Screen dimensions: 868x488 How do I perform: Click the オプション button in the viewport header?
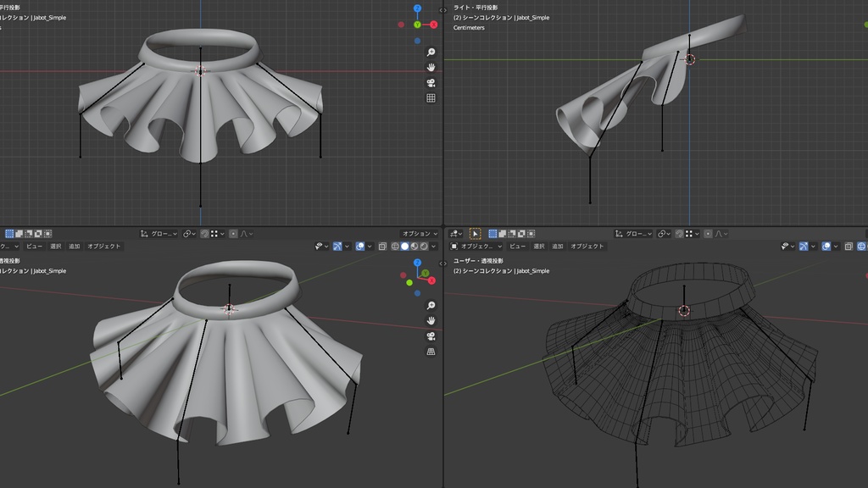[417, 233]
